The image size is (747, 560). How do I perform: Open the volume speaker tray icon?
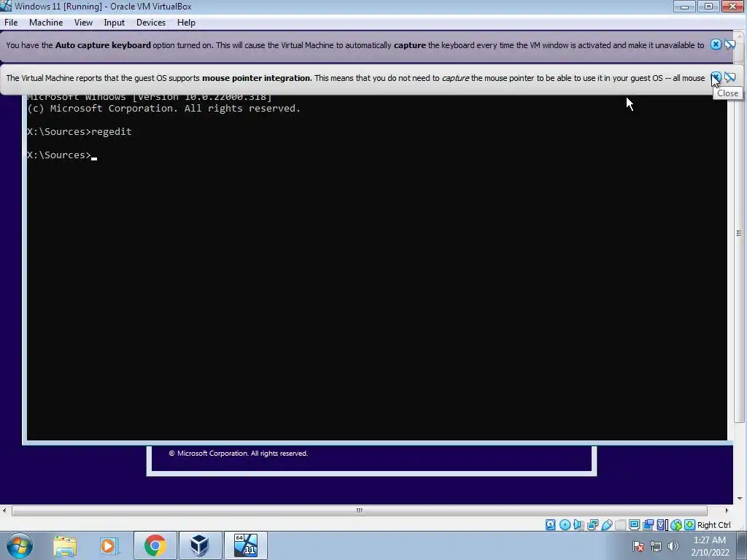tap(673, 546)
